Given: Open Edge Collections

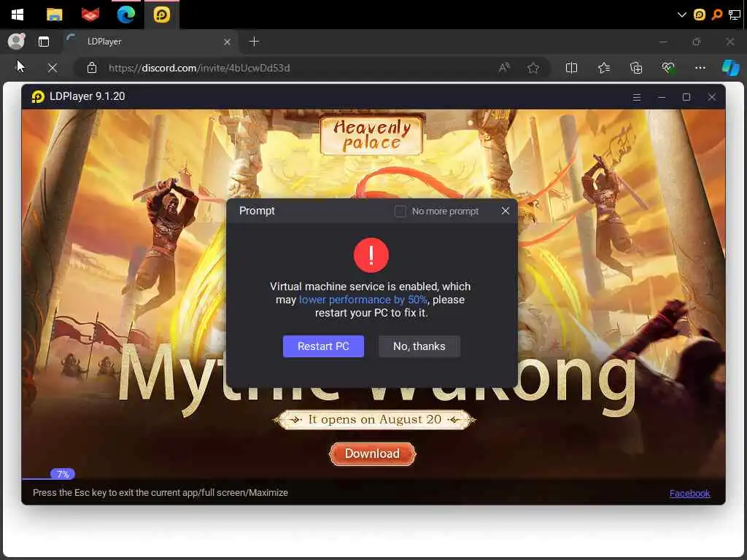Looking at the screenshot, I should coord(636,68).
